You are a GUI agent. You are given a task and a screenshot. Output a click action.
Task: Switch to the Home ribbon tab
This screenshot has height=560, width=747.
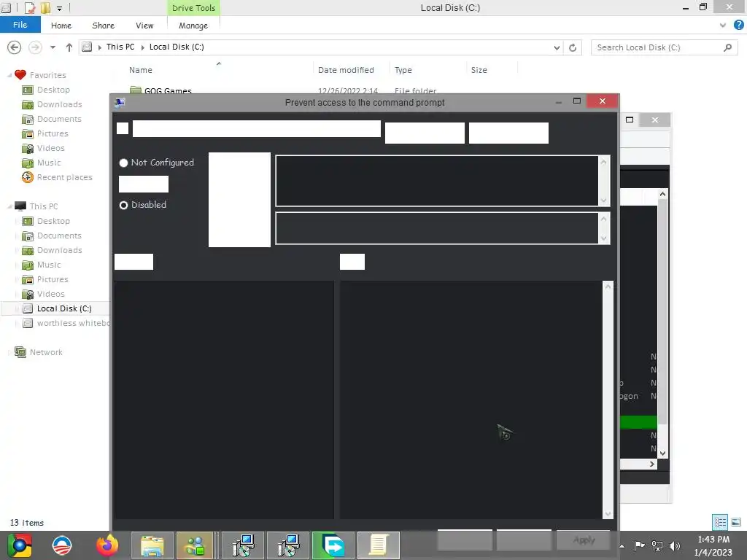coord(61,26)
